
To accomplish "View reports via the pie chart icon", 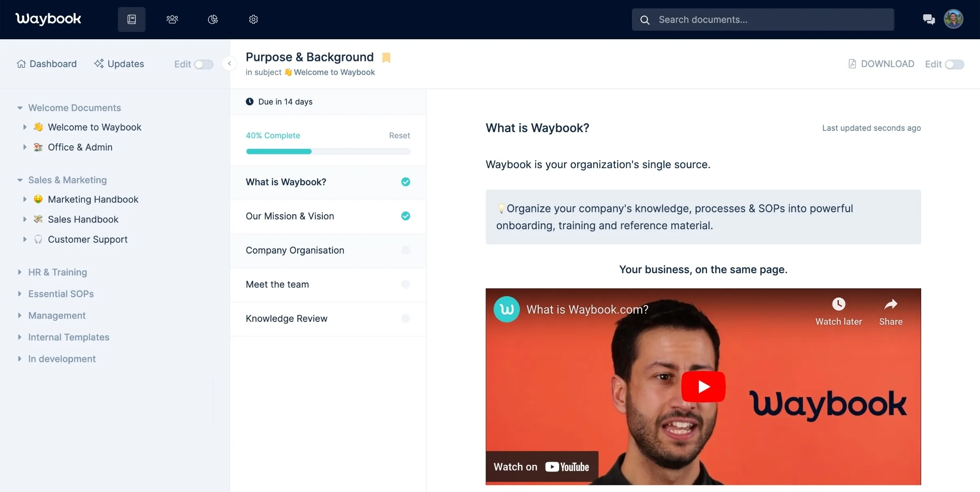I will pos(213,19).
